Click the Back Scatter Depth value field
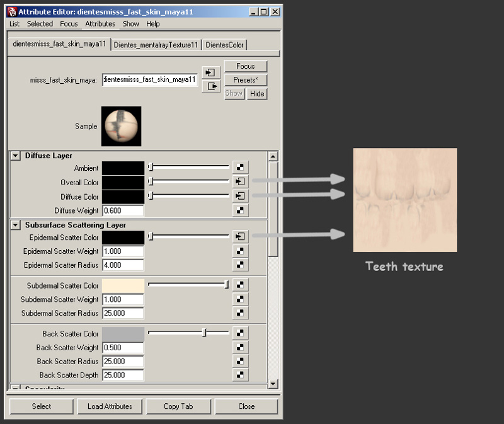Screen dimensions: 504x424 [x=123, y=375]
